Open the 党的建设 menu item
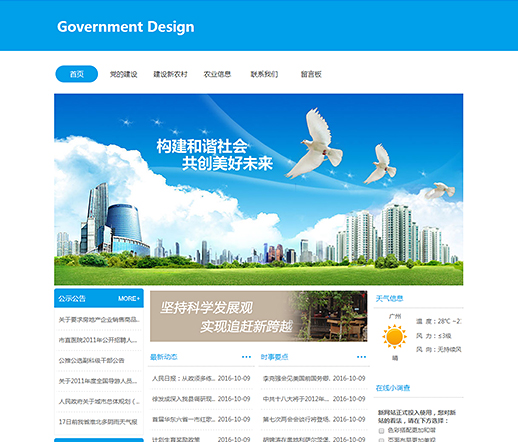518x442 pixels. 124,74
